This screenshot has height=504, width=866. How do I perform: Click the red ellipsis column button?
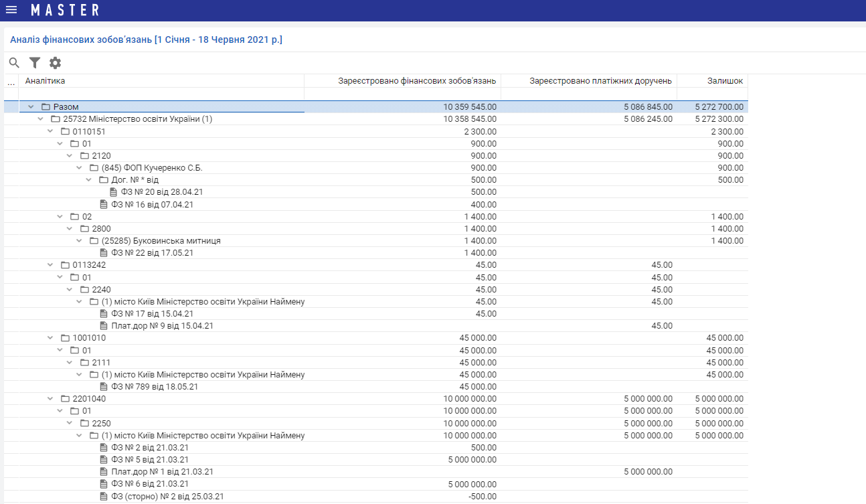point(11,82)
